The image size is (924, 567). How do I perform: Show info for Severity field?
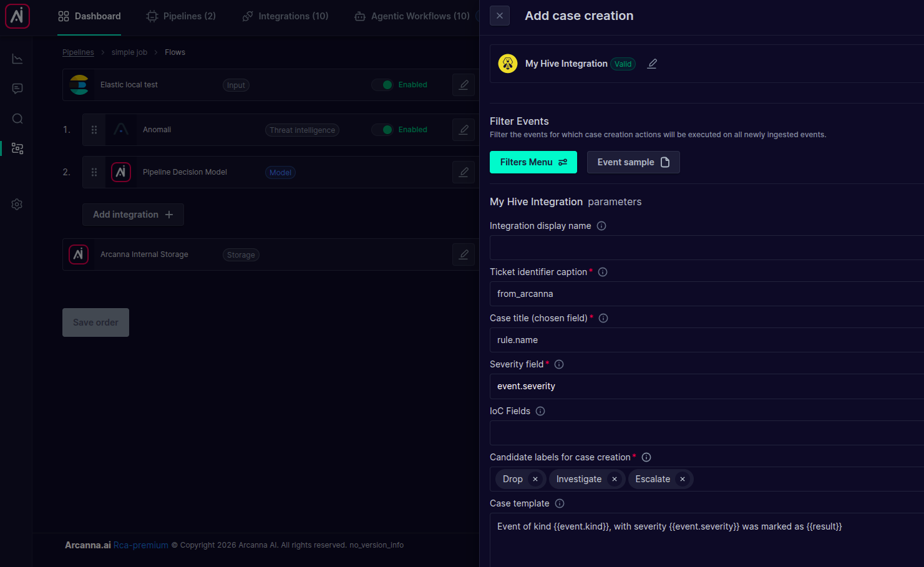(x=559, y=364)
